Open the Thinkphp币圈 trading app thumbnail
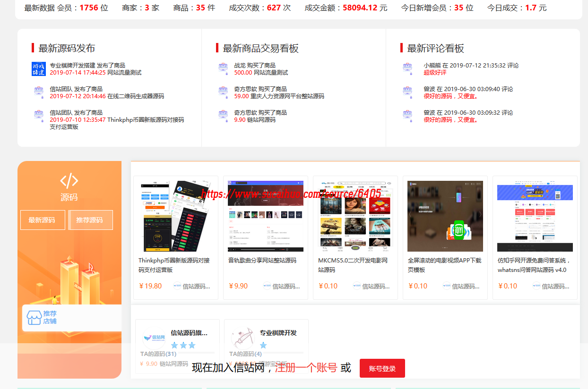Viewport: 588px width, 389px height. pos(176,216)
